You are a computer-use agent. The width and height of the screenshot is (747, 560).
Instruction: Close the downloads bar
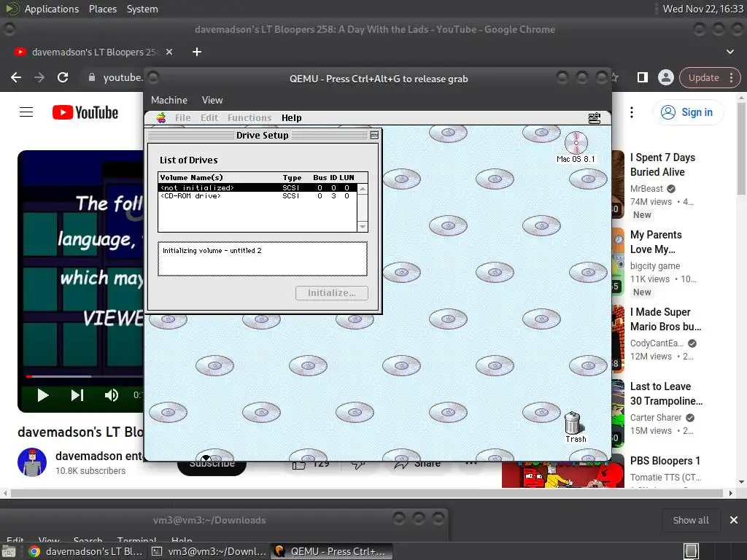pos(734,520)
